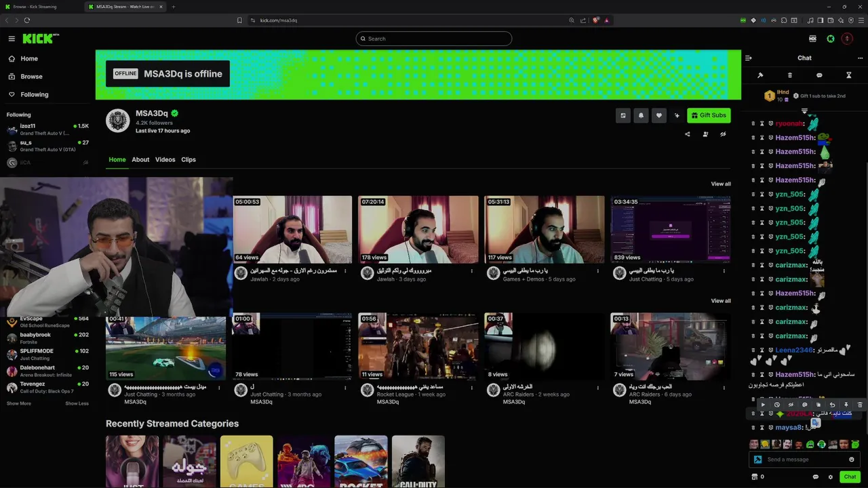This screenshot has height=488, width=868.
Task: Click the Gift Subs button
Action: (709, 116)
